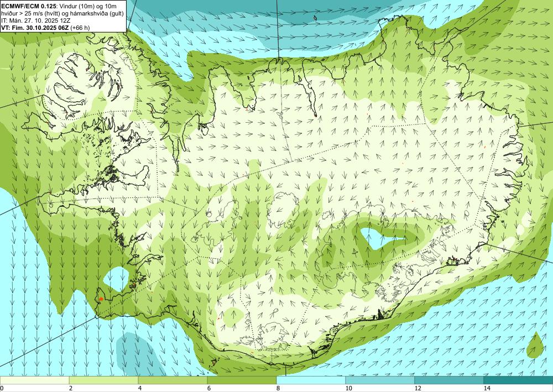This screenshot has height=392, width=553.
Task: Click the legend scale label "8"
Action: [x=278, y=389]
